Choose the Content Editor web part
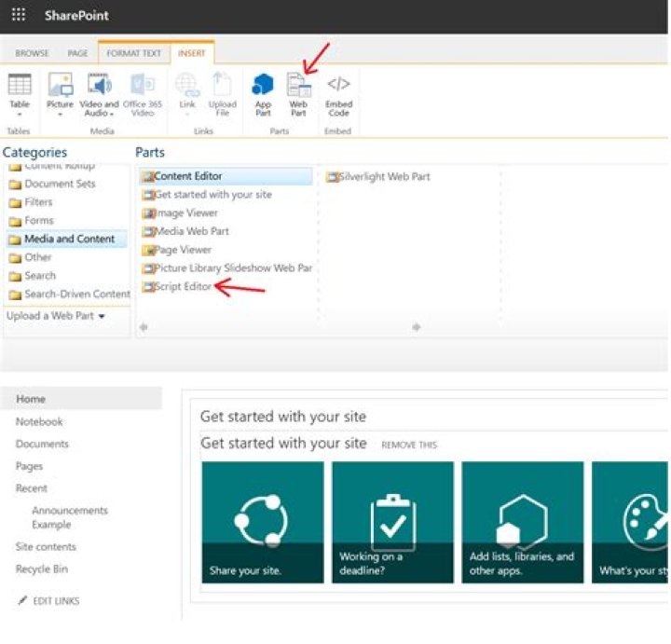 pos(226,176)
